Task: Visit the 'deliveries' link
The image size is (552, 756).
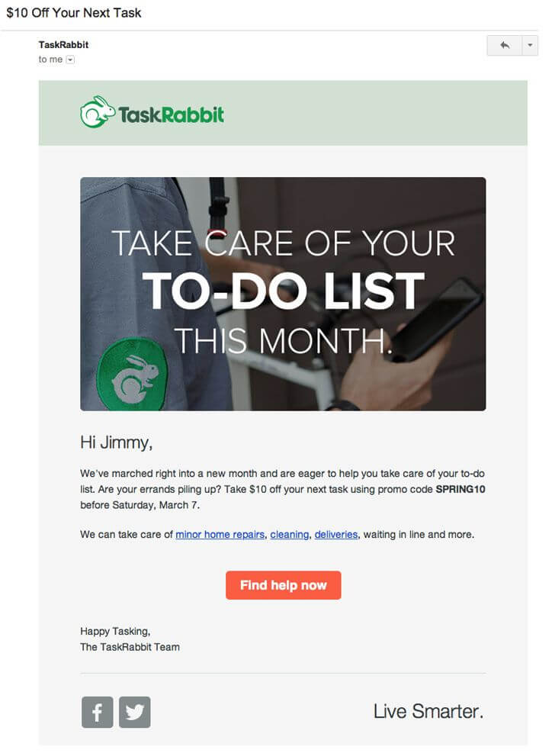Action: (x=336, y=534)
